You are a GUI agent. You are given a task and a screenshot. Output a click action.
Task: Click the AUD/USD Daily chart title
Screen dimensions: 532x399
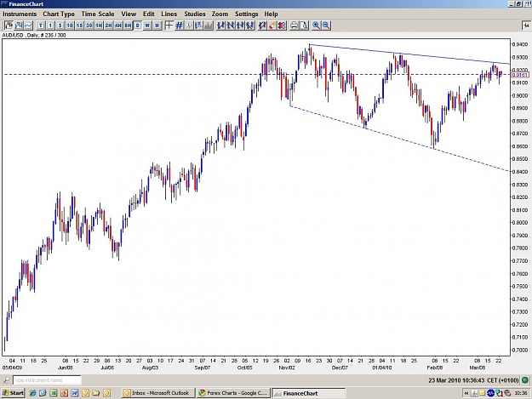34,35
